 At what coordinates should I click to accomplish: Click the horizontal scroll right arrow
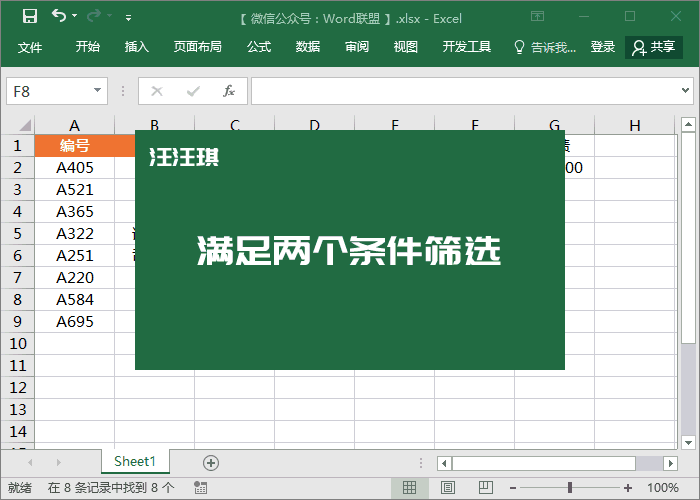pos(670,463)
